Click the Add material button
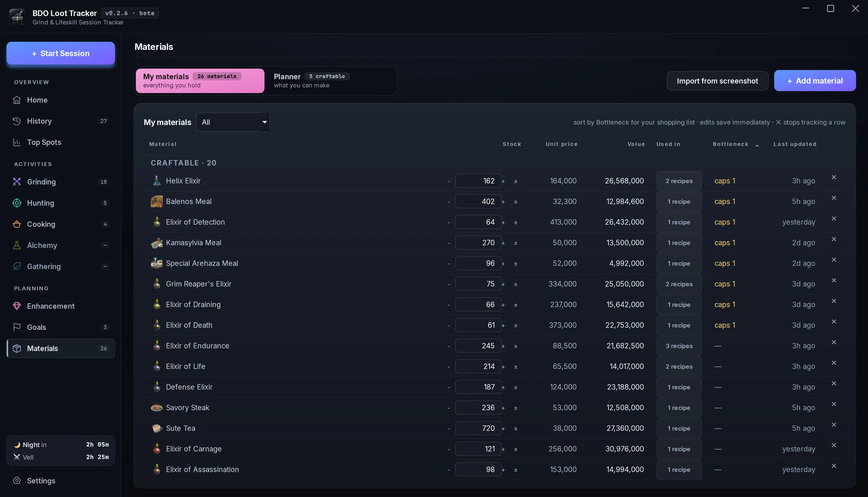 [x=815, y=81]
